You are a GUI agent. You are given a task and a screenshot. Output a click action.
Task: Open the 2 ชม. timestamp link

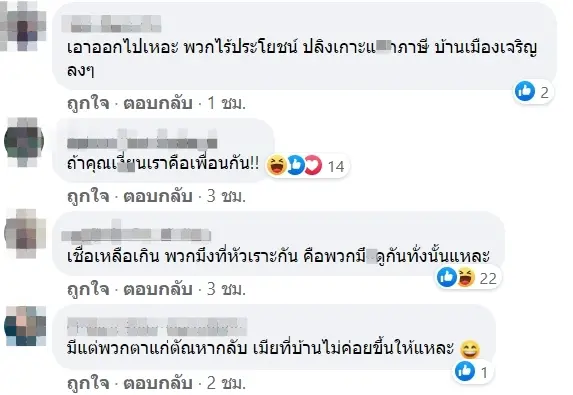click(x=227, y=383)
